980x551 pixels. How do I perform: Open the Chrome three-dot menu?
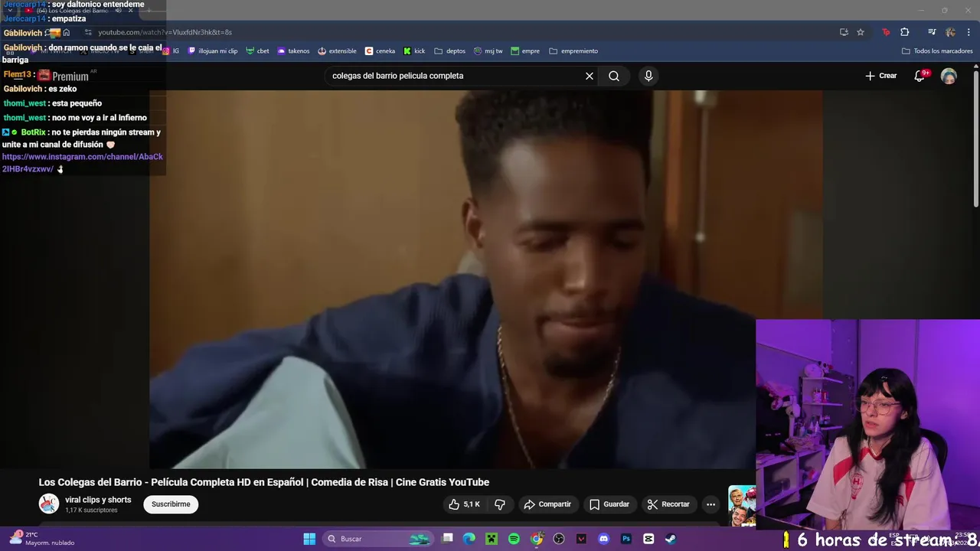pyautogui.click(x=969, y=32)
